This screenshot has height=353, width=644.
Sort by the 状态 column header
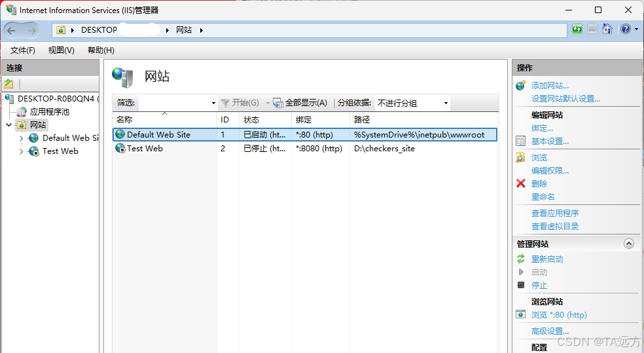pos(265,120)
